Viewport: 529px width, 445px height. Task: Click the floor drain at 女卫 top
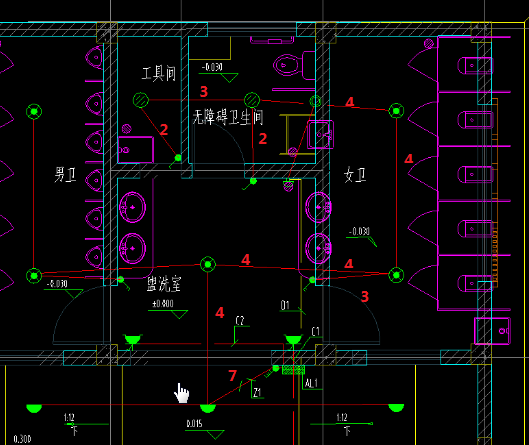tap(429, 43)
